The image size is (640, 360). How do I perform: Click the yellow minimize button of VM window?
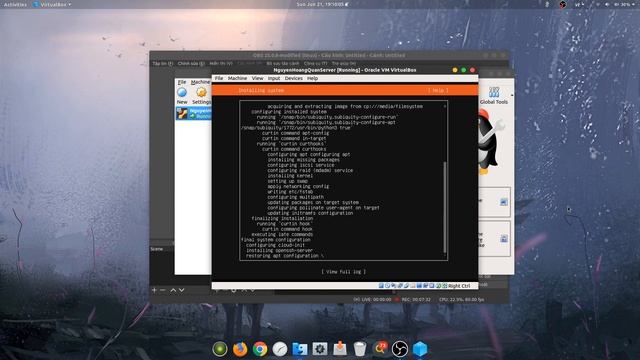(x=455, y=70)
